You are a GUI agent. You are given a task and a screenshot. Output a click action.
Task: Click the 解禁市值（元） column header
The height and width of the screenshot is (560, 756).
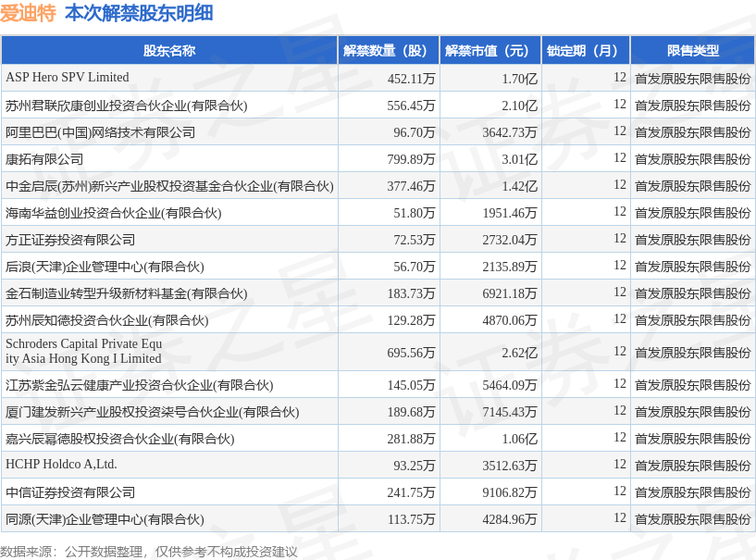click(x=490, y=50)
